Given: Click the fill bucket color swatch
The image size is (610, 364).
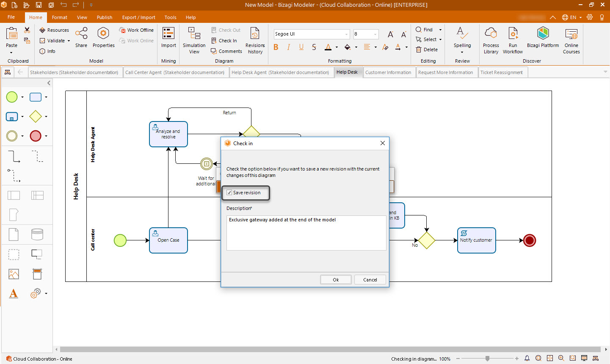Looking at the screenshot, I should [x=348, y=47].
